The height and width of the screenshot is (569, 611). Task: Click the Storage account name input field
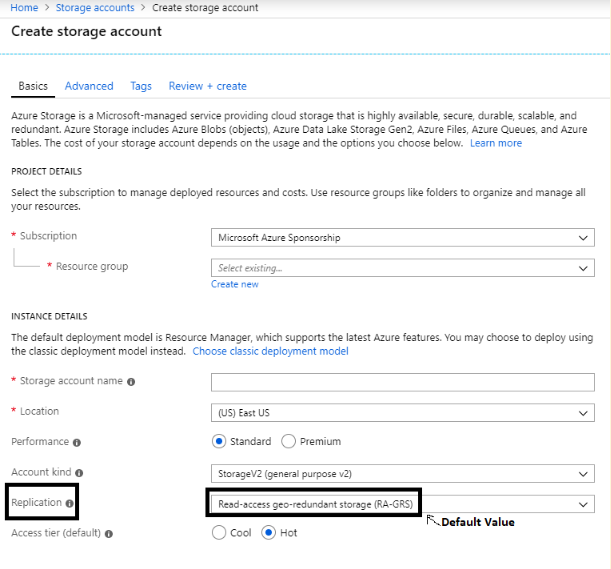[x=402, y=382]
